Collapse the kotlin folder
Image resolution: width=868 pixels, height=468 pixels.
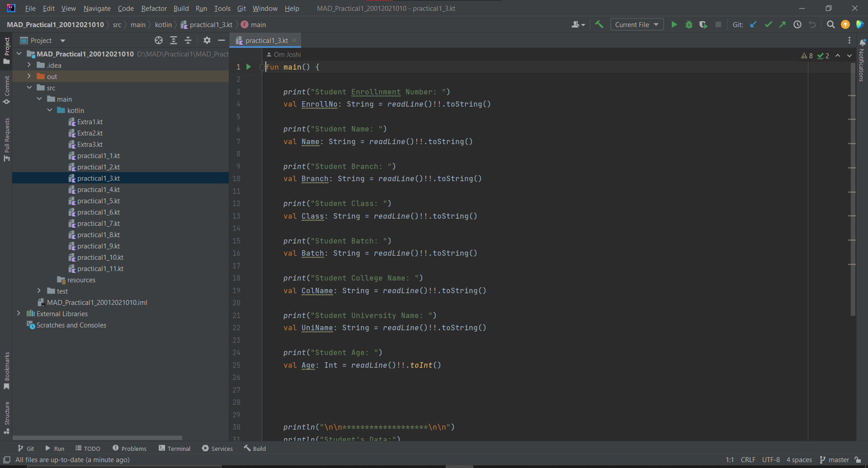(50, 110)
